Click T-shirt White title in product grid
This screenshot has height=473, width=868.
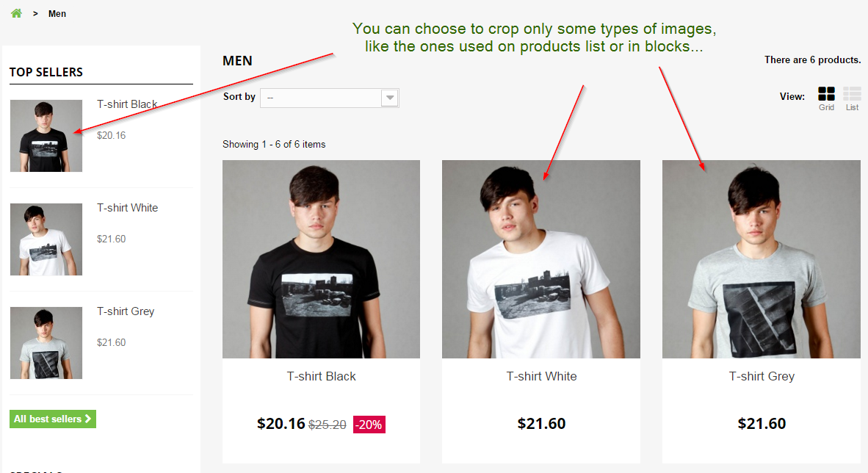(x=541, y=376)
